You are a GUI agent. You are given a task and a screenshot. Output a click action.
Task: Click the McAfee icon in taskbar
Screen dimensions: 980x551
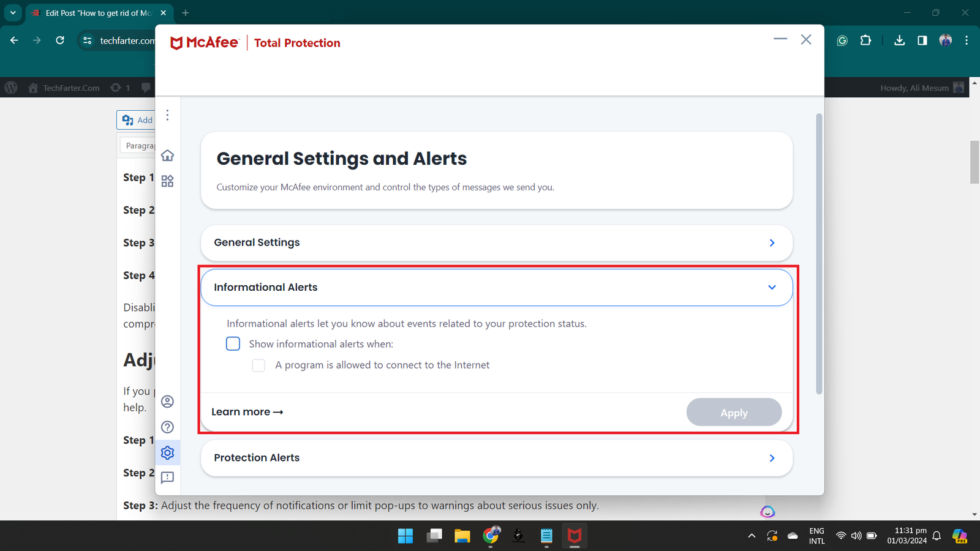tap(574, 536)
